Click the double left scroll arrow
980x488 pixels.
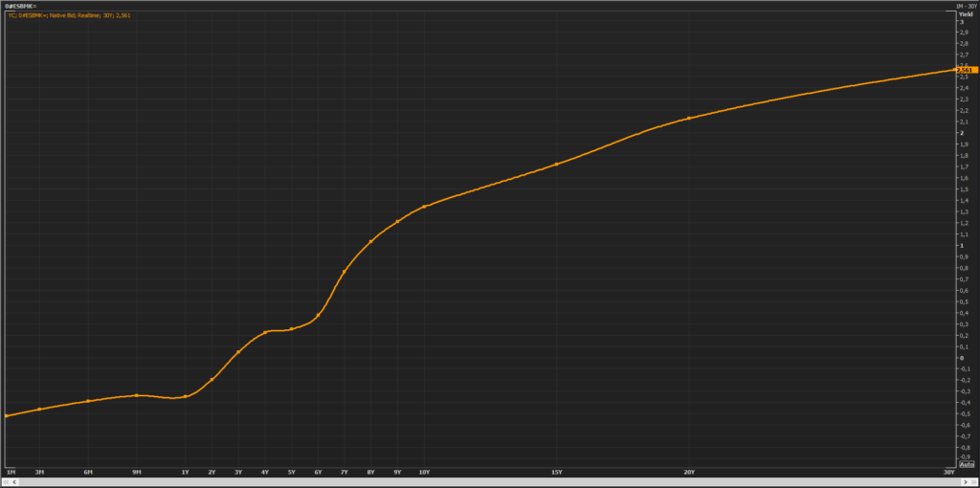click(x=6, y=482)
